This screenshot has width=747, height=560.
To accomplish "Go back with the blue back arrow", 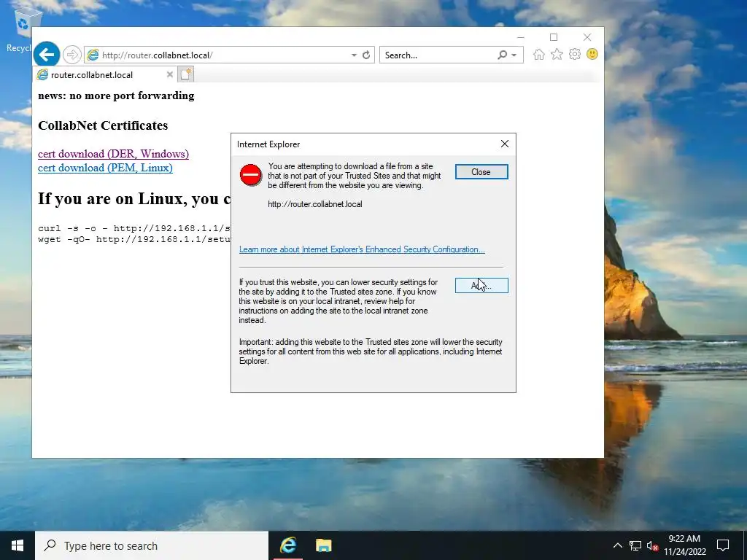I will tap(46, 55).
